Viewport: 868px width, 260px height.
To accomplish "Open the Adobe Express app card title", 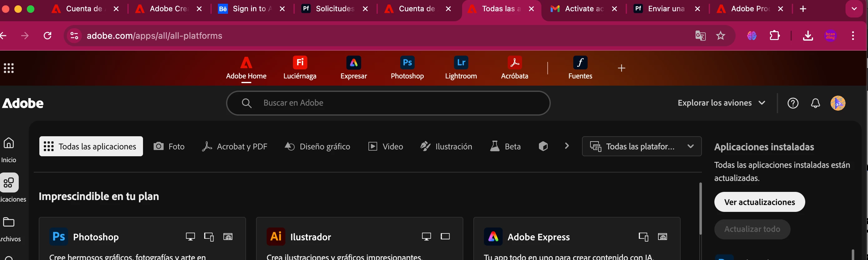I will 539,237.
